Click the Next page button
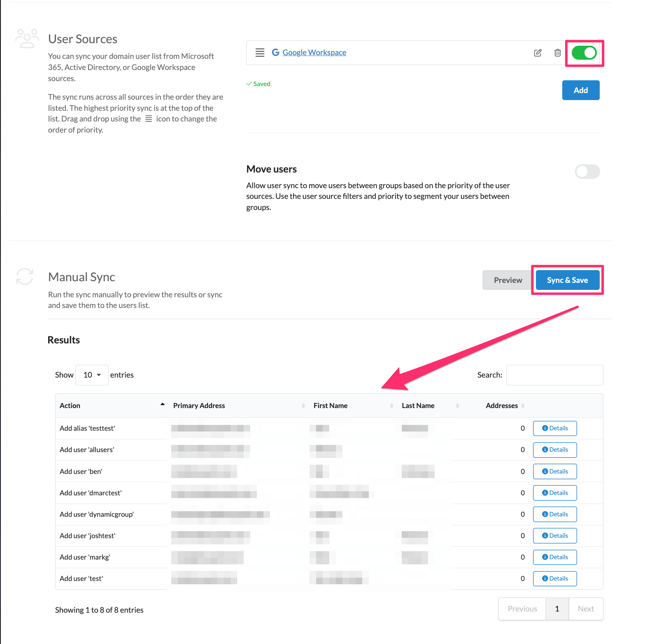 585,609
